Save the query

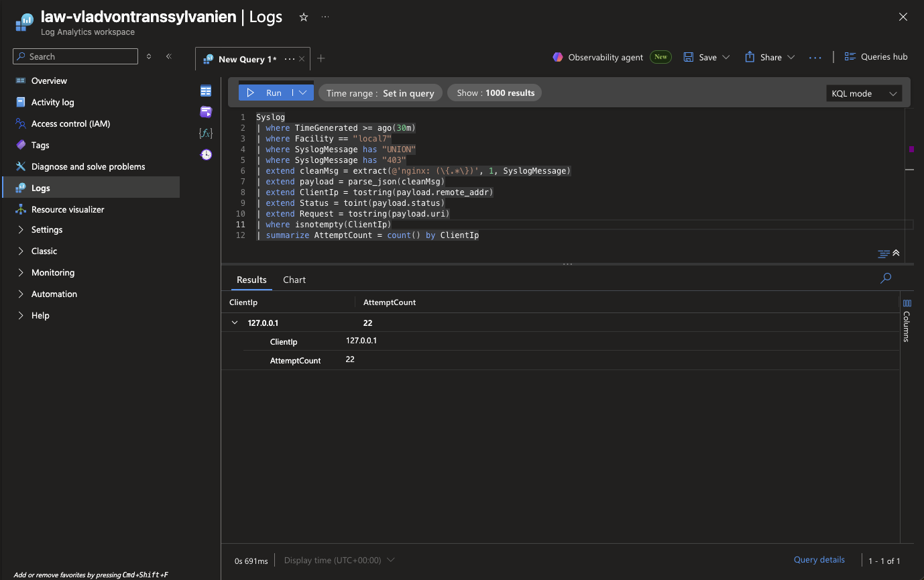[700, 57]
